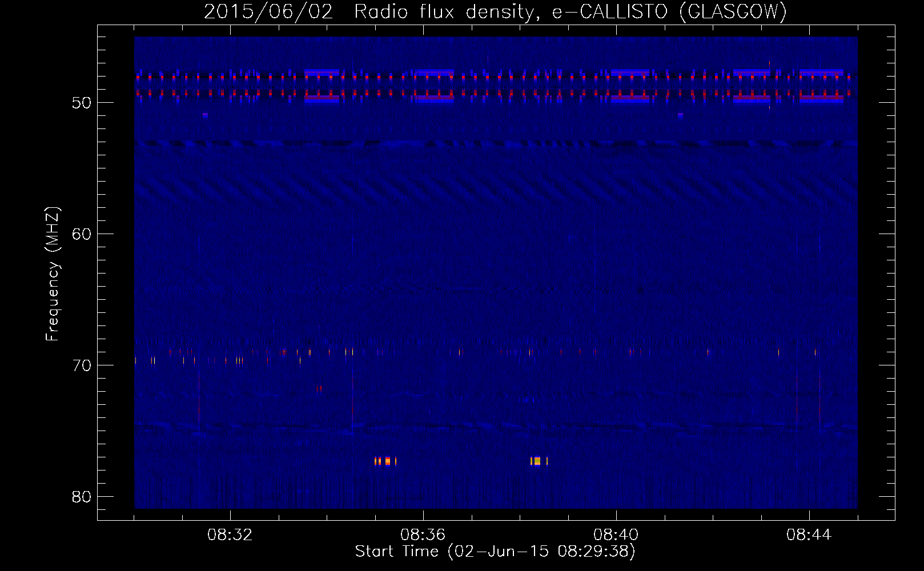Click the 08:44 time tick label
Viewport: 924px width, 571px height.
coord(809,535)
